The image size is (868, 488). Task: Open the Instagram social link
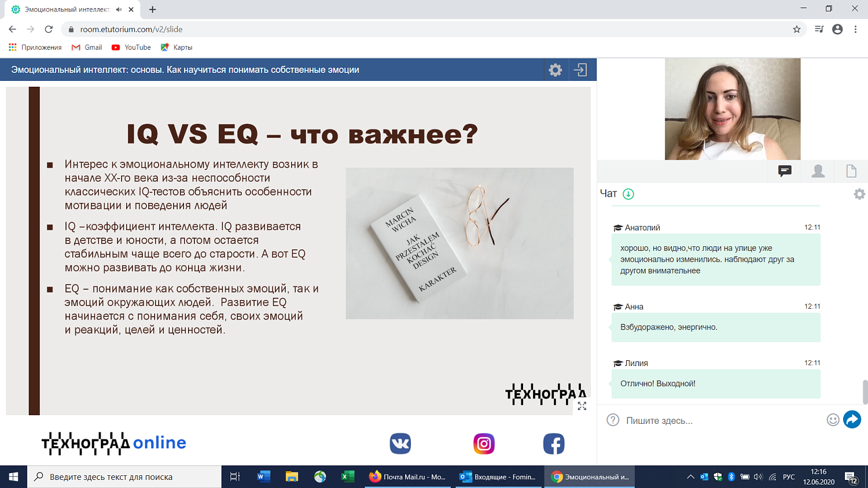[x=484, y=443]
